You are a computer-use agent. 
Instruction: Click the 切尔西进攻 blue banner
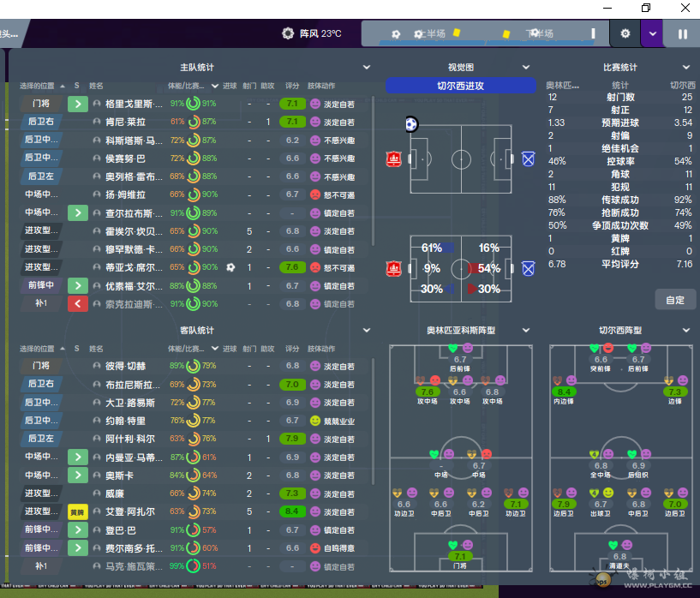pos(460,86)
